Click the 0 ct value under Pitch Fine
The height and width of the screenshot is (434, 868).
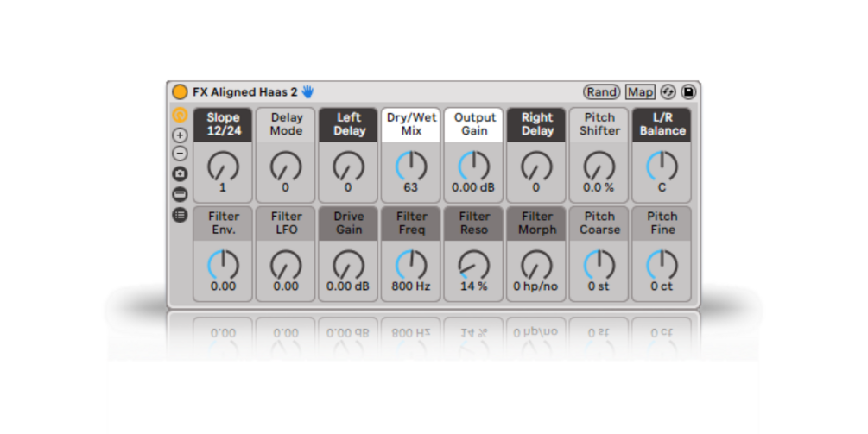(662, 286)
